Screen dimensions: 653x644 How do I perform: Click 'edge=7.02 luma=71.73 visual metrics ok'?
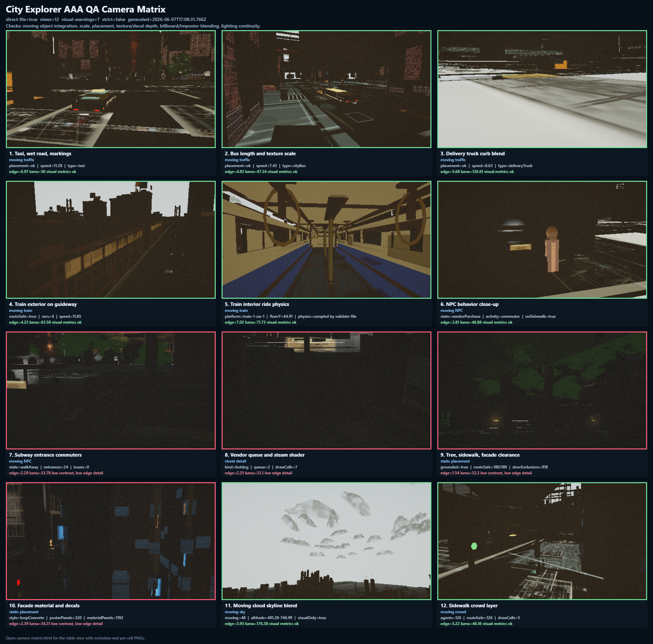pos(261,322)
